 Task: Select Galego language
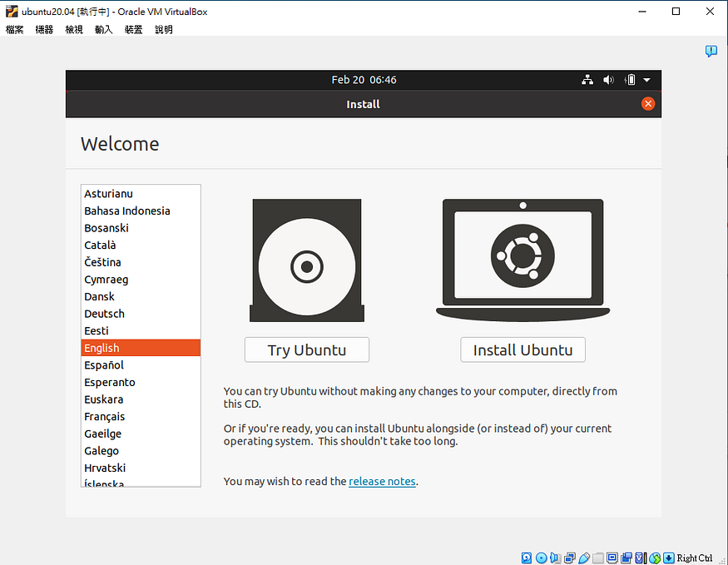[141, 451]
